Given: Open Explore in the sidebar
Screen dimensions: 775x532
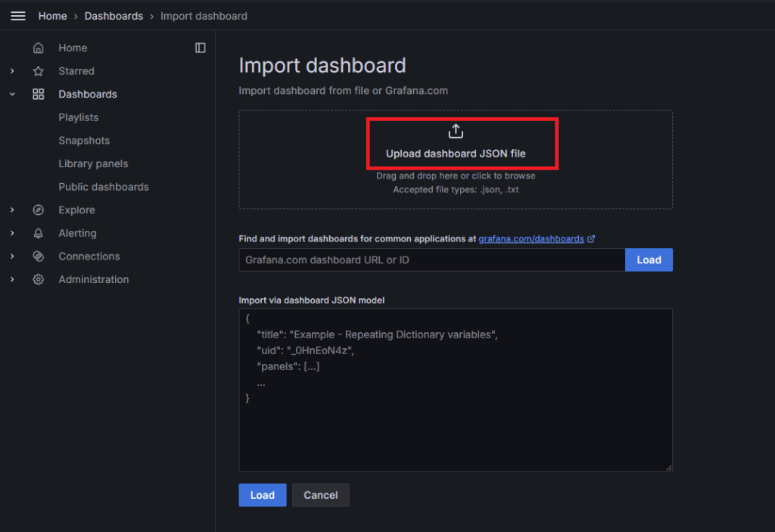Looking at the screenshot, I should coord(76,210).
